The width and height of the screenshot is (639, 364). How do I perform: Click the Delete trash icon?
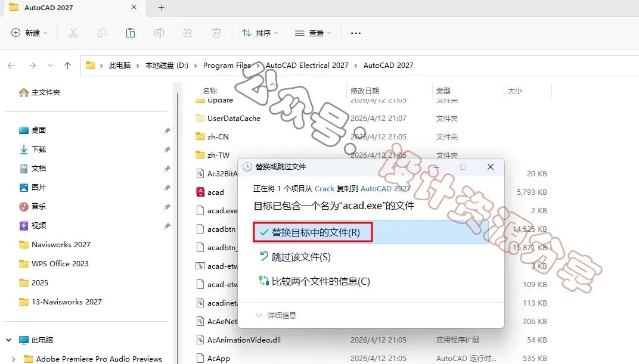point(216,33)
